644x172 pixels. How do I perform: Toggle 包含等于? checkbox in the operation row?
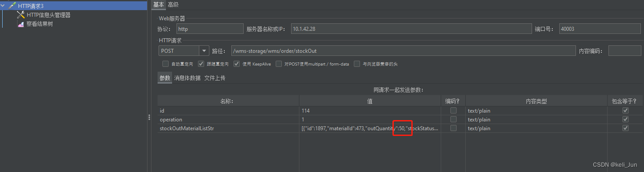626,119
